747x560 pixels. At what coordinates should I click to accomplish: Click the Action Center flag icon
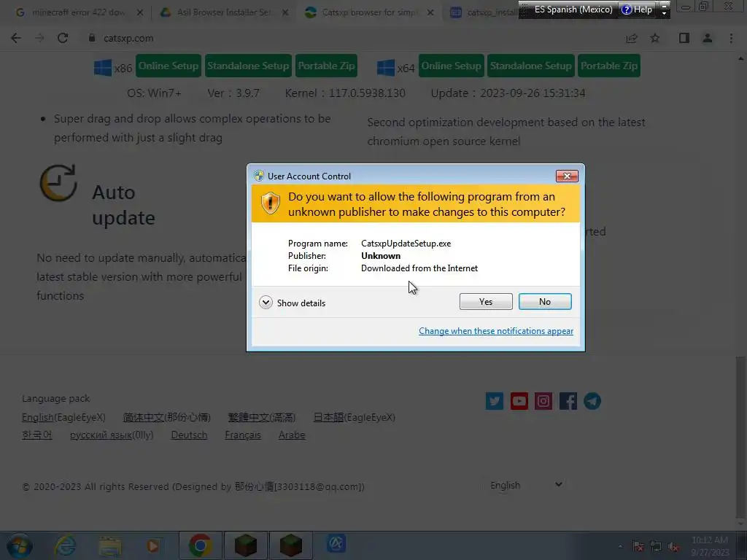[638, 547]
